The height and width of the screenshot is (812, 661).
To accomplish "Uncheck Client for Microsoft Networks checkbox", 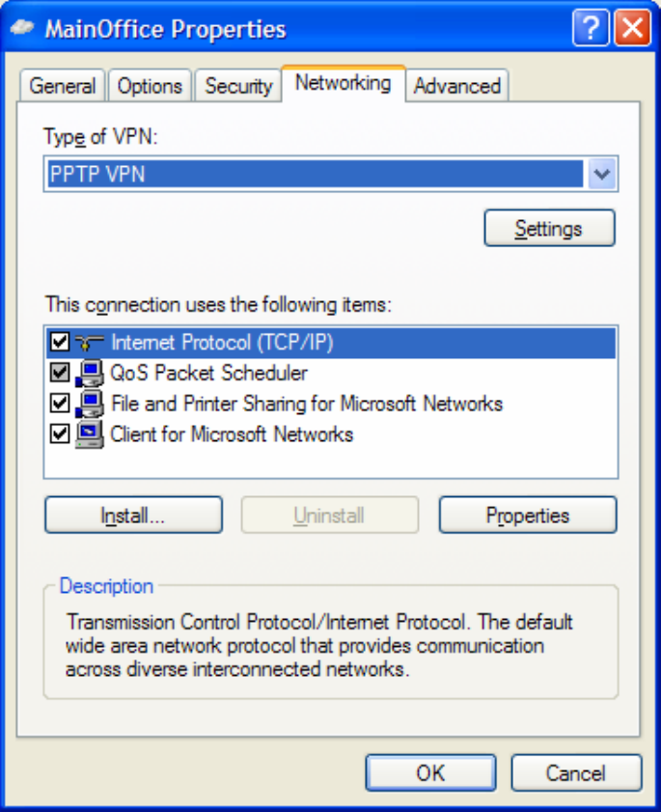I will (x=60, y=434).
